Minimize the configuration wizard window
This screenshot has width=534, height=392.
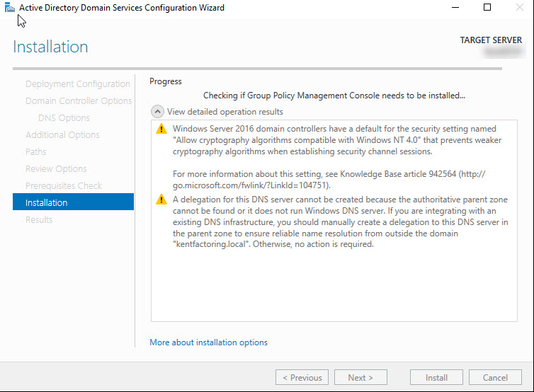pos(453,8)
